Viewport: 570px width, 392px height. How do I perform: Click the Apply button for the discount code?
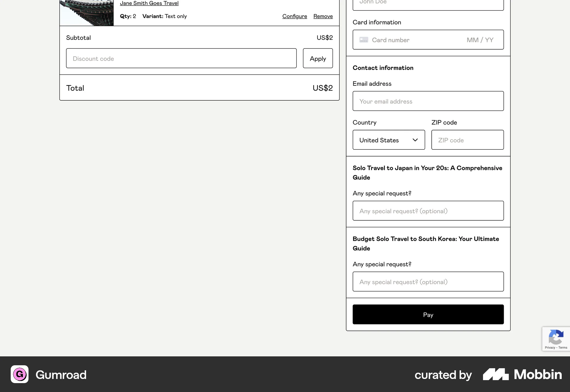click(318, 58)
